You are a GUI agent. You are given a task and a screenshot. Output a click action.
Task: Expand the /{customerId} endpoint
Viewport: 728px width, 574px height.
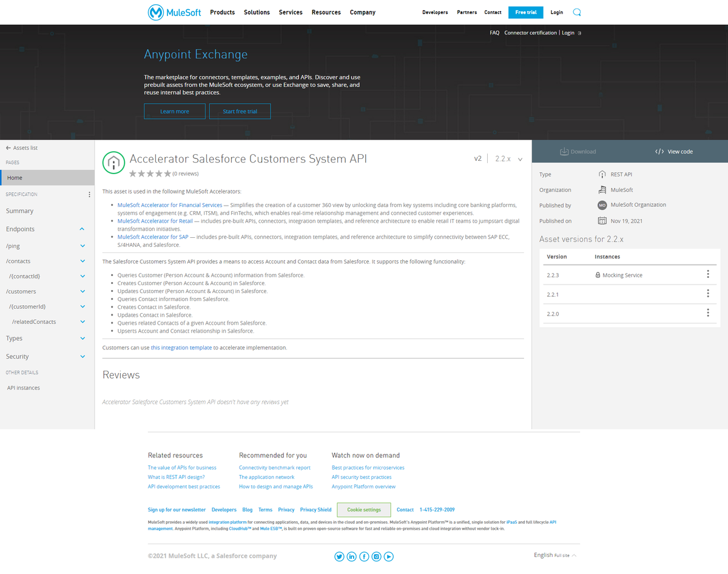pos(83,307)
